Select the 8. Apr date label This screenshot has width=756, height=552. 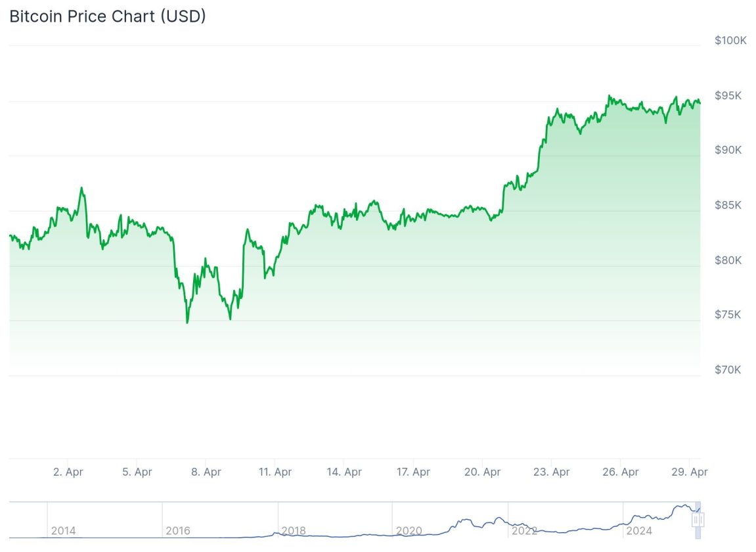coord(206,472)
